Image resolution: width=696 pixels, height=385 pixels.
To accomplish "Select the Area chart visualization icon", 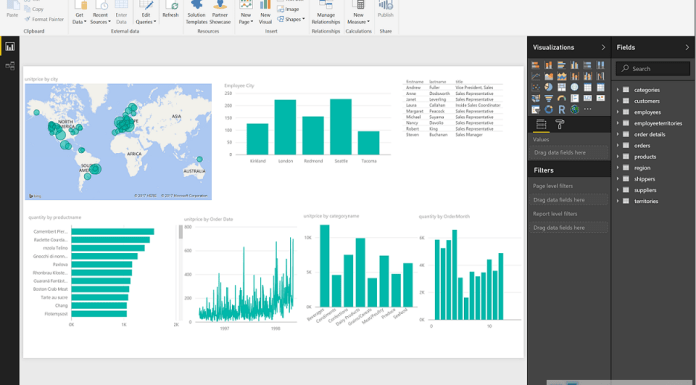I will 549,76.
